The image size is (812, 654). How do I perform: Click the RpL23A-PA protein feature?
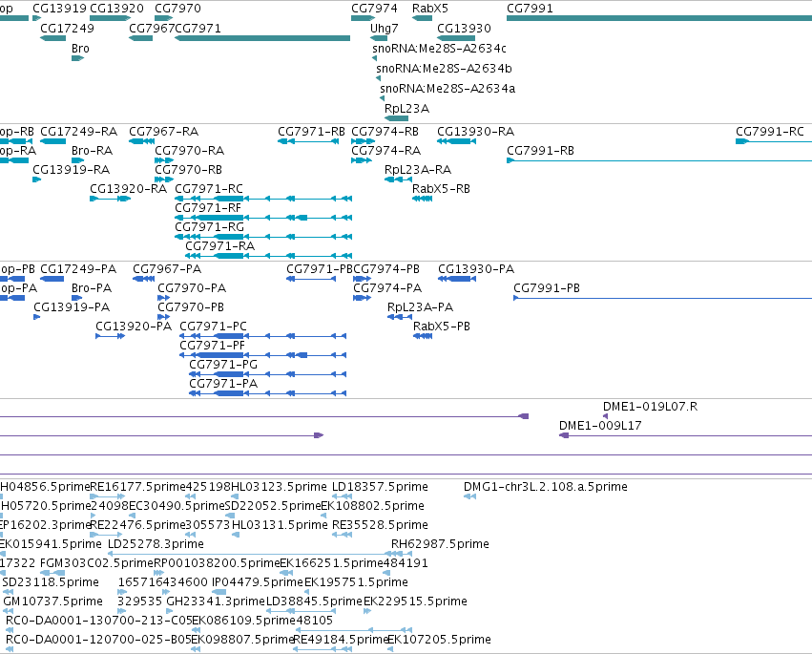point(400,317)
